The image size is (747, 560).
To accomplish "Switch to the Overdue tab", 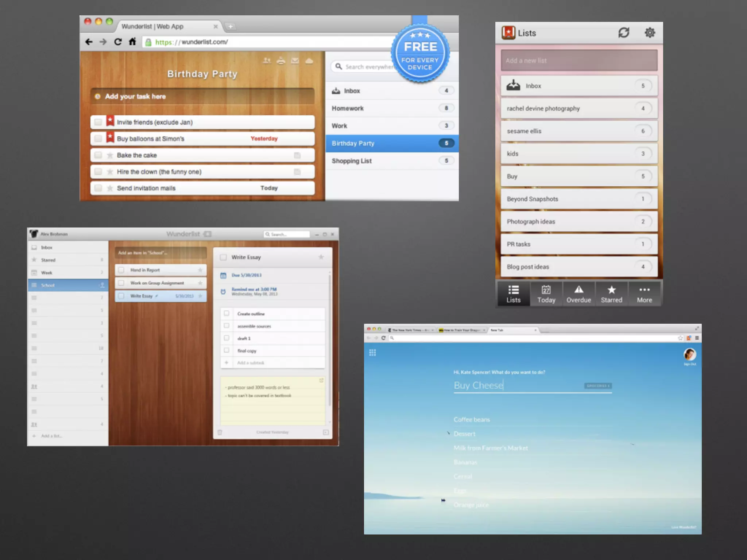I will coord(578,294).
